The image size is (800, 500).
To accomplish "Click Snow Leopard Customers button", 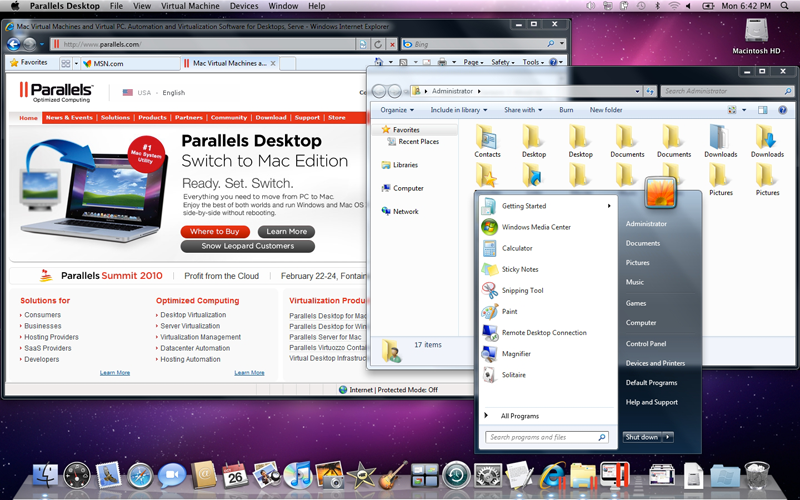I will point(247,246).
